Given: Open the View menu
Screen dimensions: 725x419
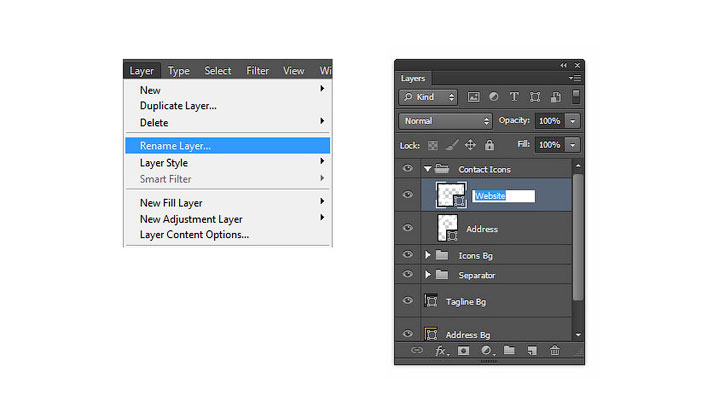Looking at the screenshot, I should point(294,71).
